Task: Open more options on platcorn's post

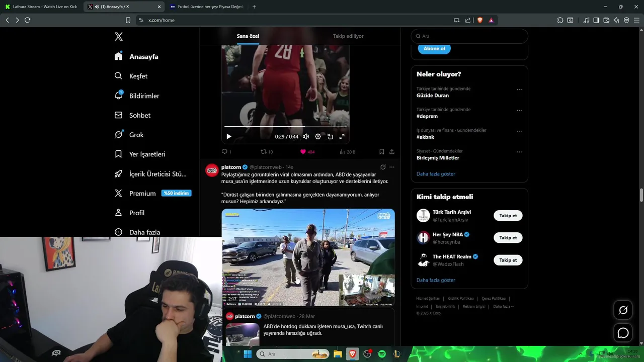Action: pos(392,167)
